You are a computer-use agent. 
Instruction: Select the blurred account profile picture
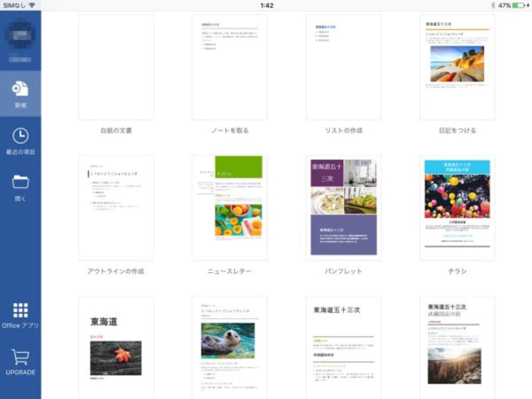tap(20, 34)
